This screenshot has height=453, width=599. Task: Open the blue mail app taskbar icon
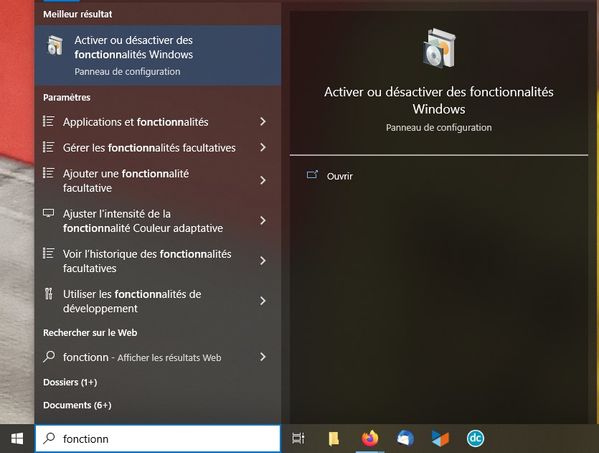(405, 438)
